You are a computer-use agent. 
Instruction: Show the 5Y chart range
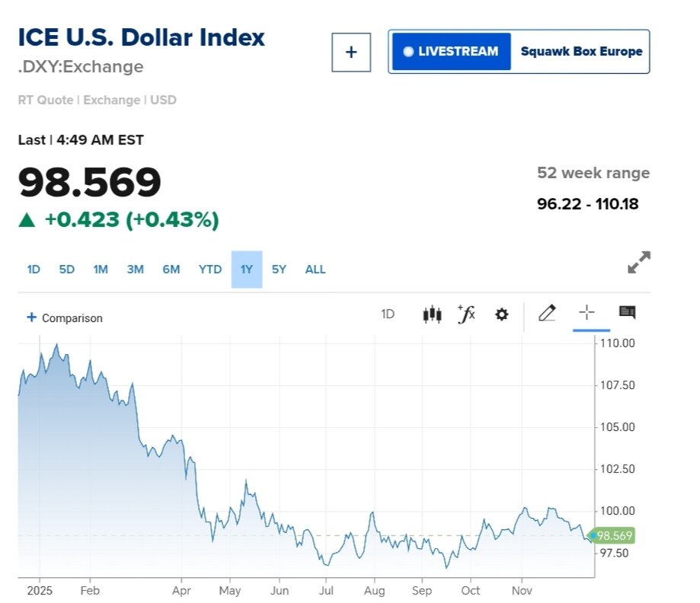(279, 270)
